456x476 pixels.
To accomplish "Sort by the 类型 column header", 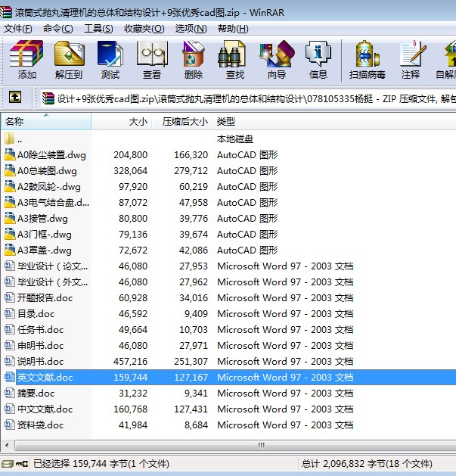I will (333, 121).
